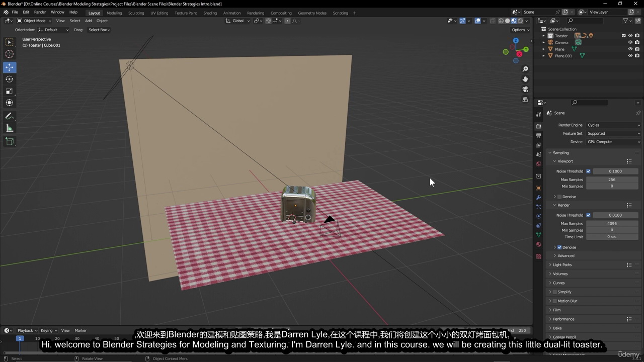Open the Drag Select Box dropdown
Image resolution: width=644 pixels, height=362 pixels.
(x=99, y=30)
